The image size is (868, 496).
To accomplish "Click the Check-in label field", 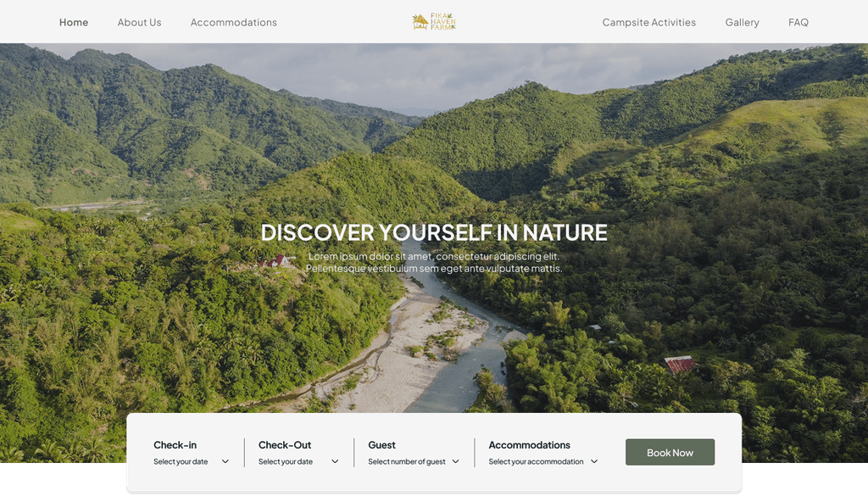I will coord(175,445).
